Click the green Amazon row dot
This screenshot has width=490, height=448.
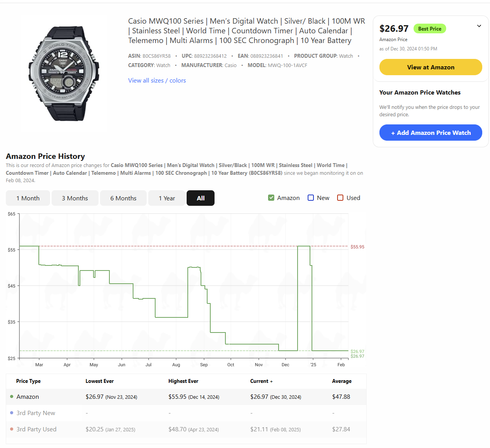[x=12, y=396]
